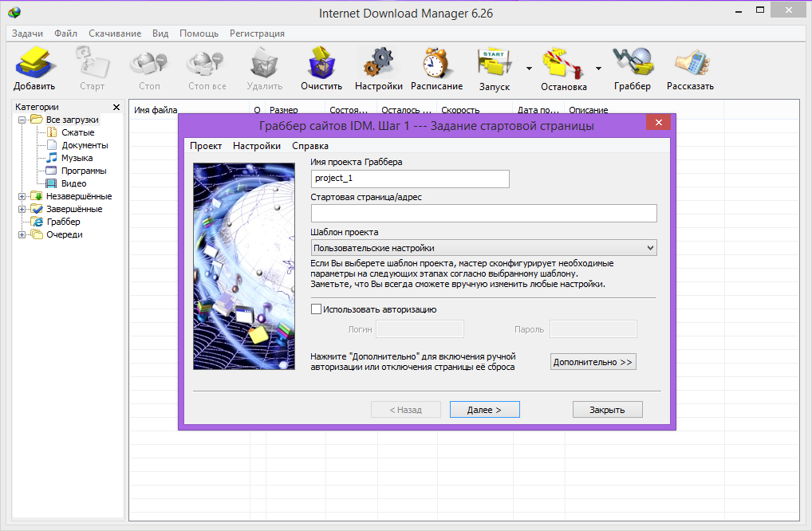Select Документы category in tree

85,145
